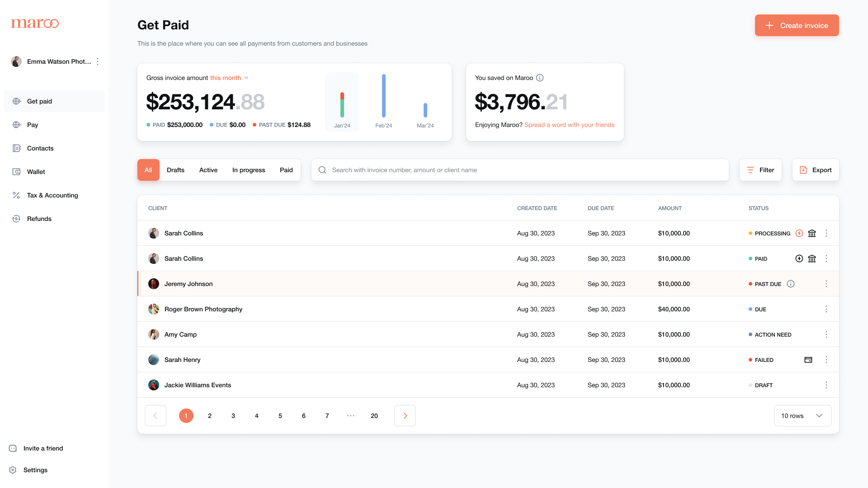Go to next page arrow
The width and height of the screenshot is (868, 488).
405,416
